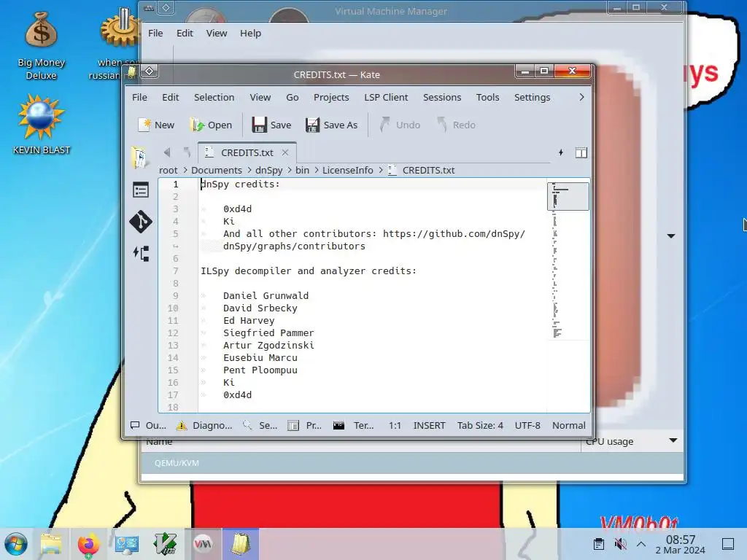Toggle the Output panel in status bar

[x=148, y=425]
